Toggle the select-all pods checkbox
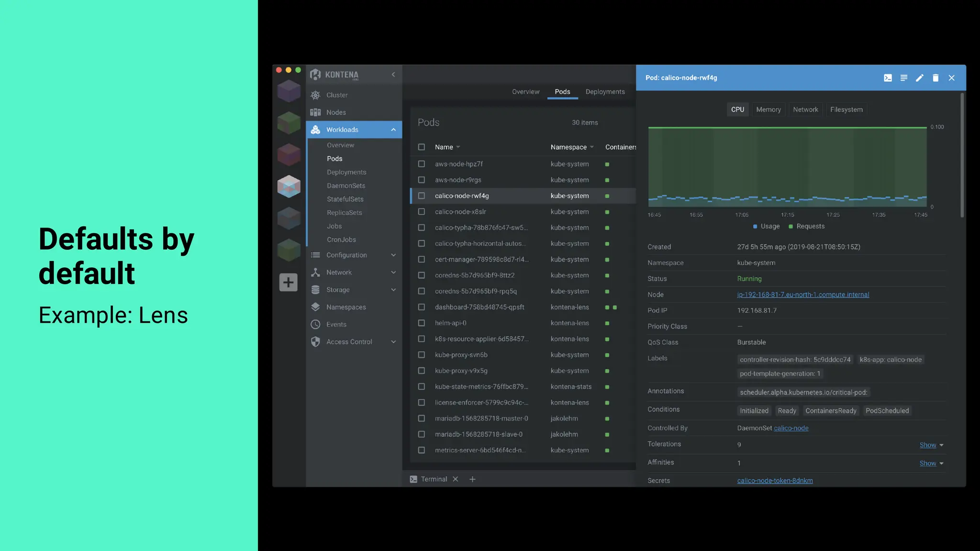This screenshot has height=551, width=980. (421, 147)
